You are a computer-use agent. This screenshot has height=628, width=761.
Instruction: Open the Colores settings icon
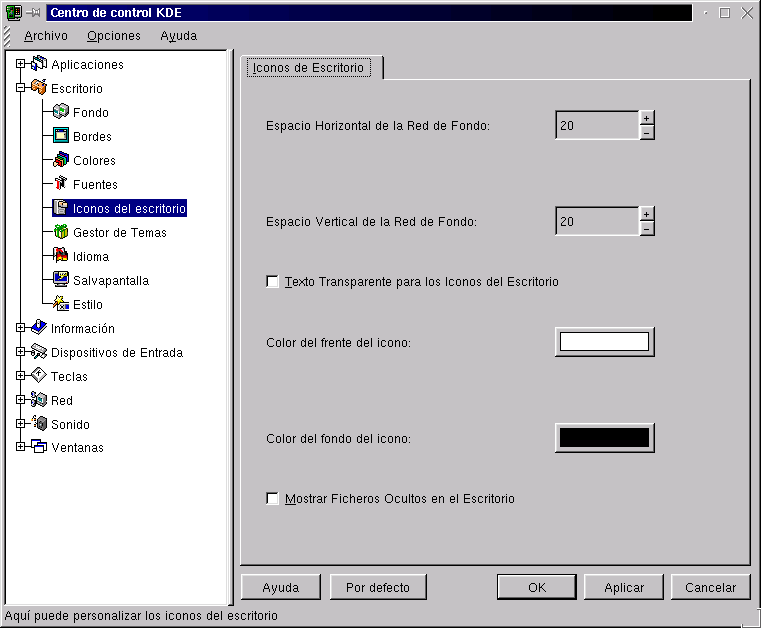[x=61, y=161]
